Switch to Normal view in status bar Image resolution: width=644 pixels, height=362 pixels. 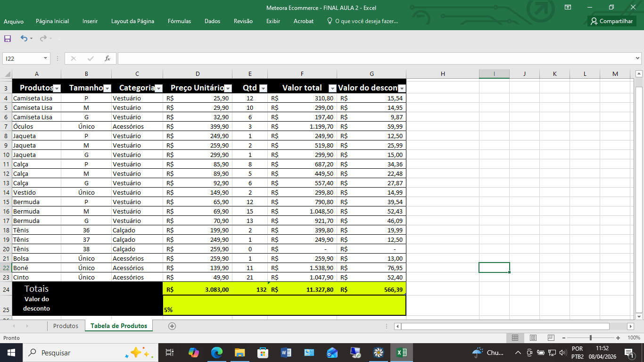(515, 338)
